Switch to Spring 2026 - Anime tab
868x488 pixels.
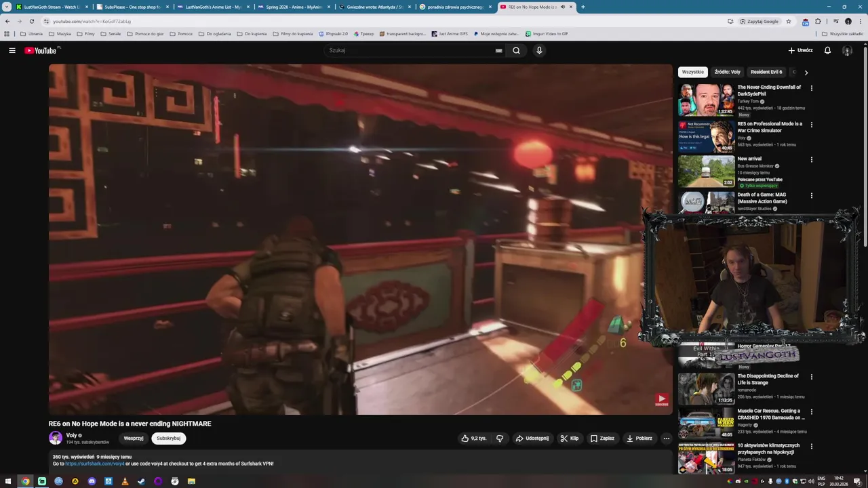tap(294, 7)
